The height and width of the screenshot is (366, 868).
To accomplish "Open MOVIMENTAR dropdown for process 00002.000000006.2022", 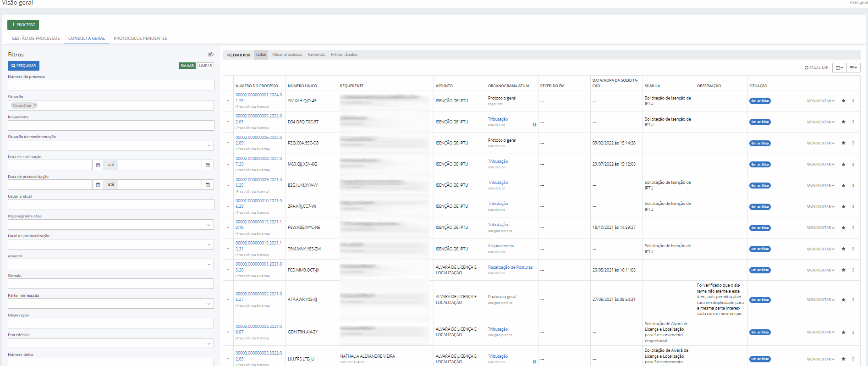I will pyautogui.click(x=820, y=143).
